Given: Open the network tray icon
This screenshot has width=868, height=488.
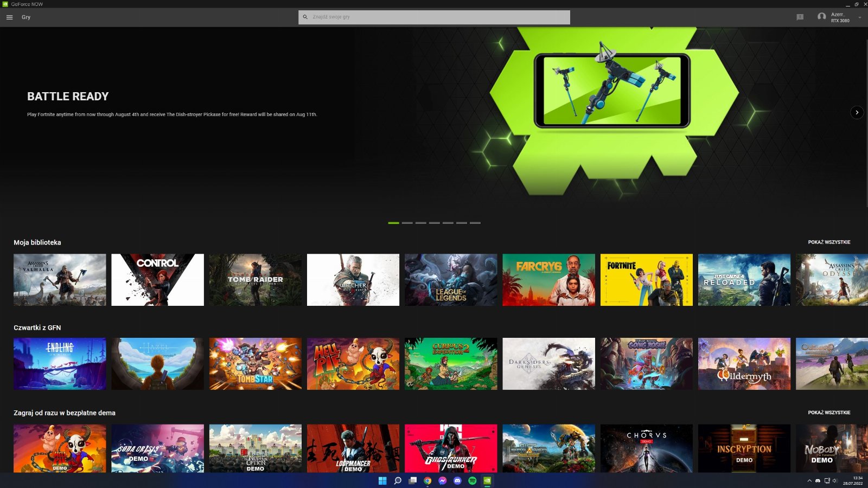Looking at the screenshot, I should pos(827,480).
